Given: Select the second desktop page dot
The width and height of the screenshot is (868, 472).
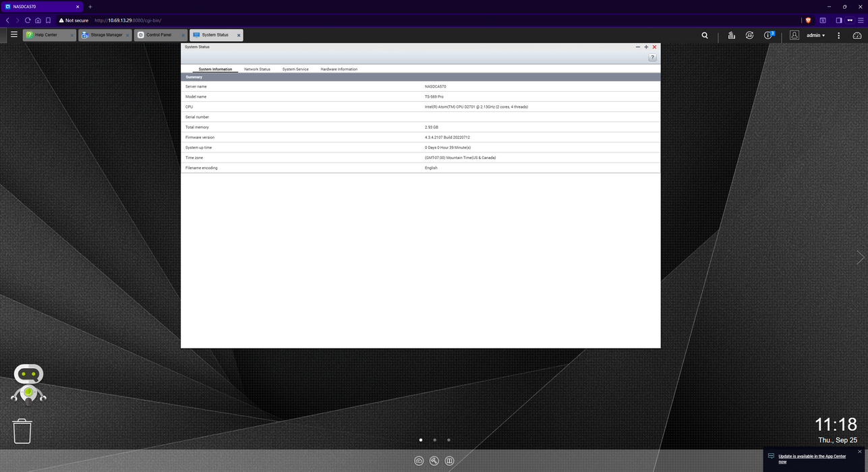Looking at the screenshot, I should tap(434, 440).
